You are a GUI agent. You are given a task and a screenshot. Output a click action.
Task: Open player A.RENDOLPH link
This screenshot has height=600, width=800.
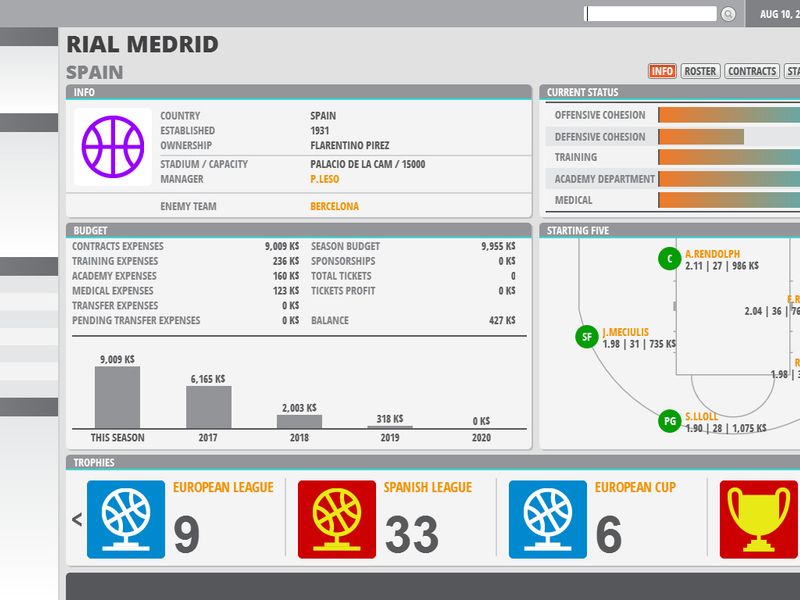[712, 254]
